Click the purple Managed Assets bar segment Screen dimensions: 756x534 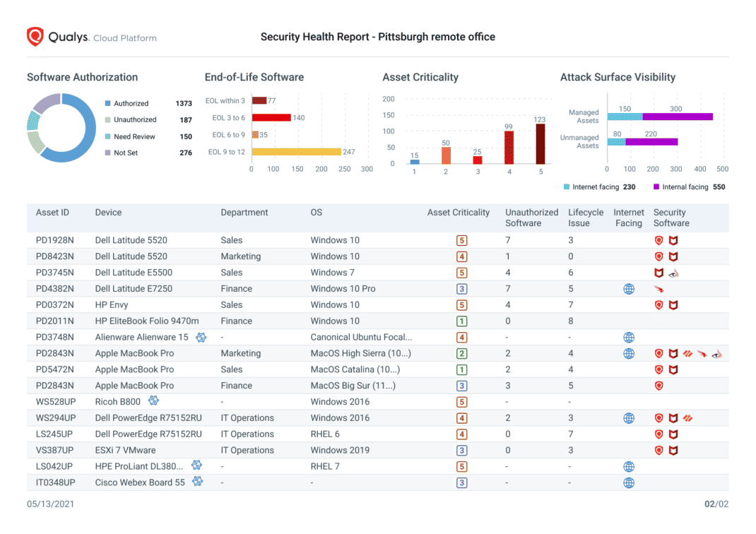pos(678,117)
